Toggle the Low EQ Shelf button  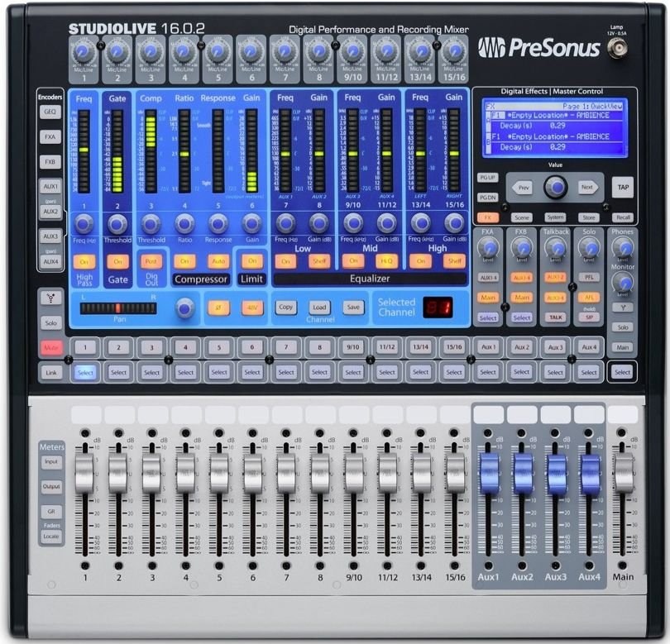pos(319,261)
